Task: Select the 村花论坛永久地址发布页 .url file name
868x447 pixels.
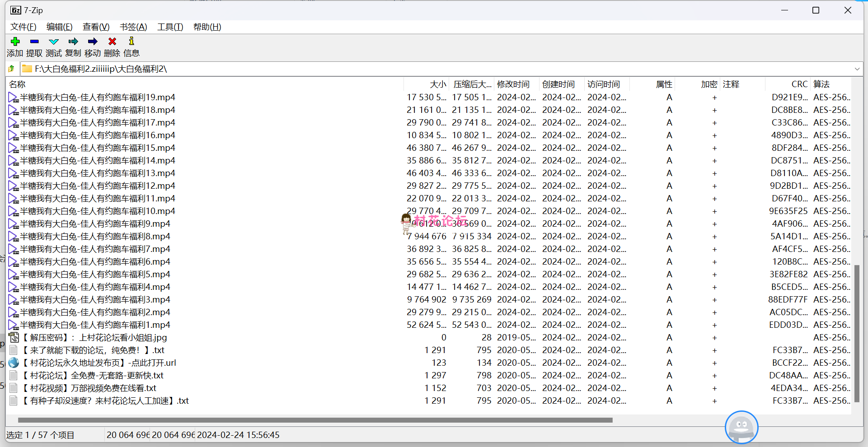Action: point(99,363)
